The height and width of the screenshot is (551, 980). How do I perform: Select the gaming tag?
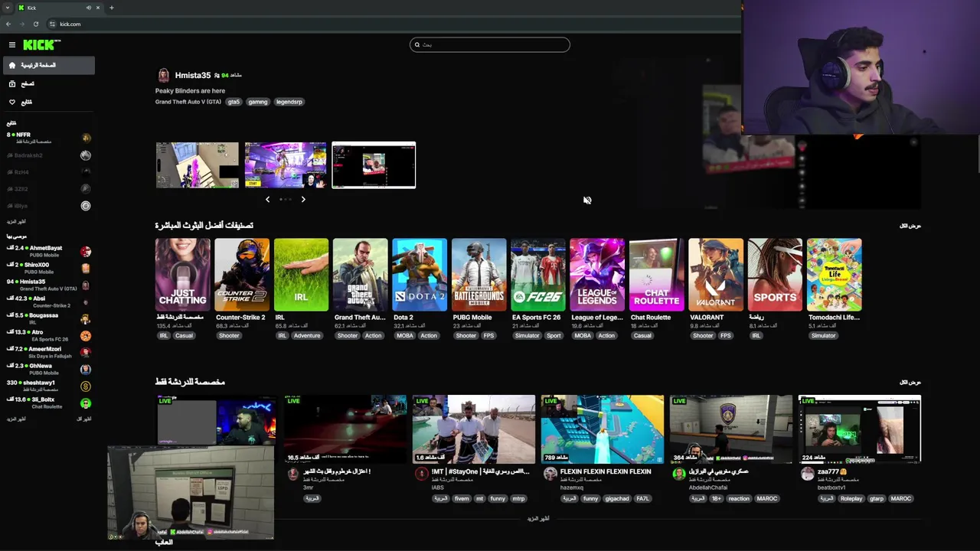(258, 102)
